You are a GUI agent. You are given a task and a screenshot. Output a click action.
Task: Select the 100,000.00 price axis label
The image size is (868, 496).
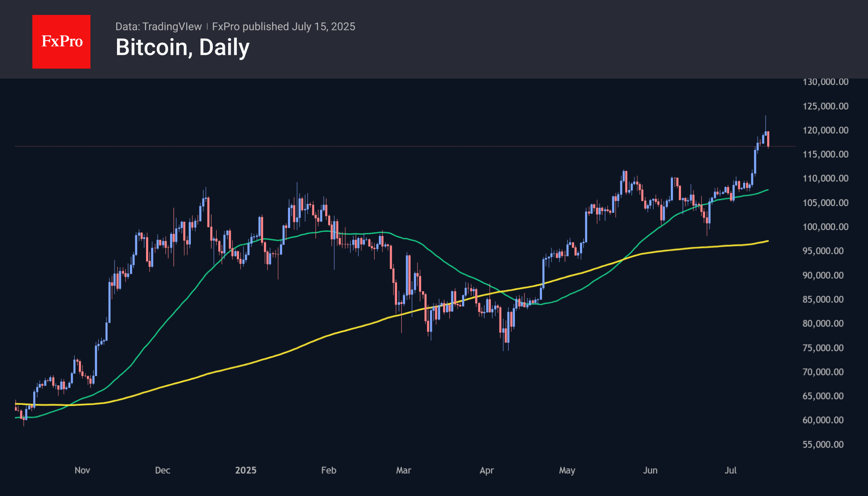pos(825,227)
